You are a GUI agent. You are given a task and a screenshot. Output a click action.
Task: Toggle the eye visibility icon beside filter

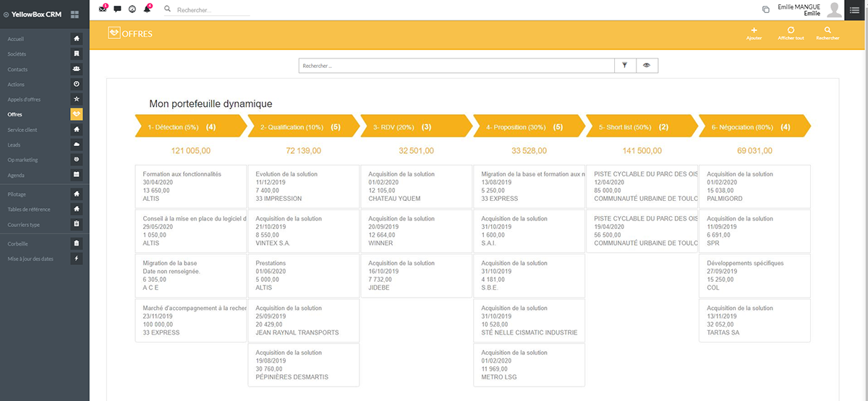[647, 66]
